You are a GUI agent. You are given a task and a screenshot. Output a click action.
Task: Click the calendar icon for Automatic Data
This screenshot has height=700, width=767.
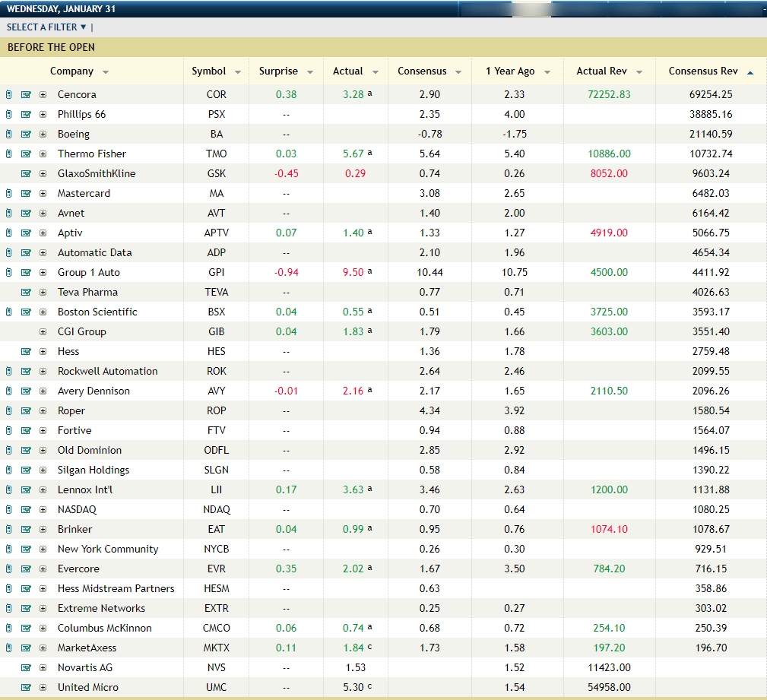(x=26, y=253)
